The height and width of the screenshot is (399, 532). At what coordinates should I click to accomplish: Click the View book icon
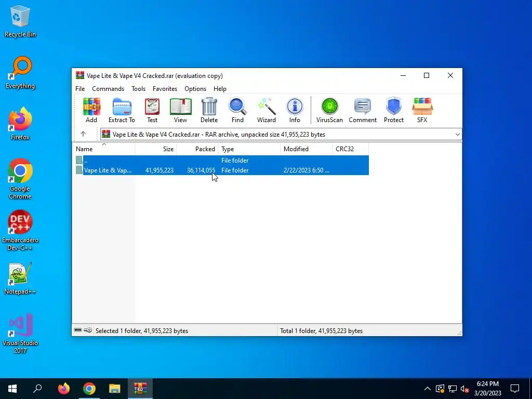tap(180, 110)
